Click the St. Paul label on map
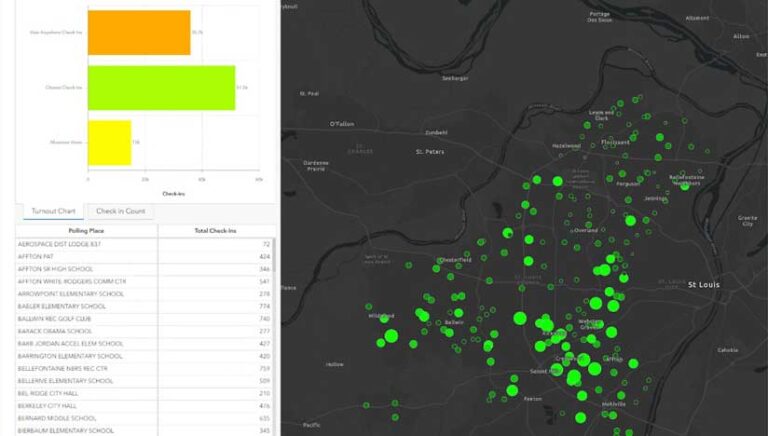The image size is (768, 436). point(310,94)
